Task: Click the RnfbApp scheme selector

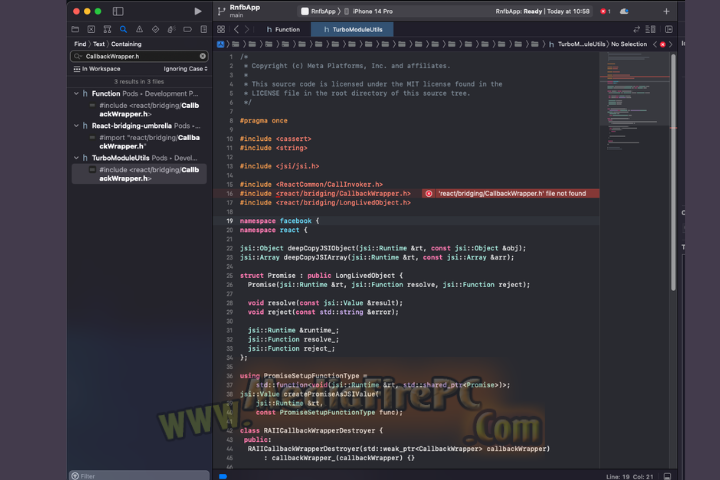Action: (x=319, y=11)
